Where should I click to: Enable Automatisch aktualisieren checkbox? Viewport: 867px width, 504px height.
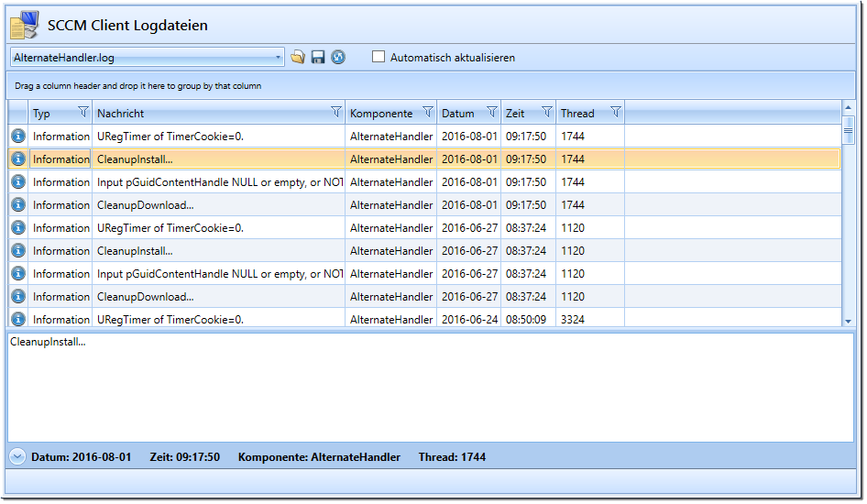[x=379, y=57]
